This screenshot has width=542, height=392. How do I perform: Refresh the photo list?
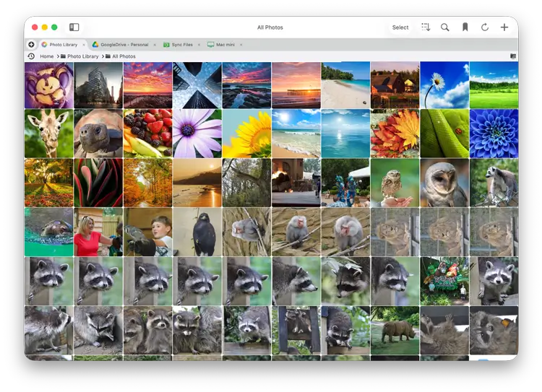click(x=485, y=27)
